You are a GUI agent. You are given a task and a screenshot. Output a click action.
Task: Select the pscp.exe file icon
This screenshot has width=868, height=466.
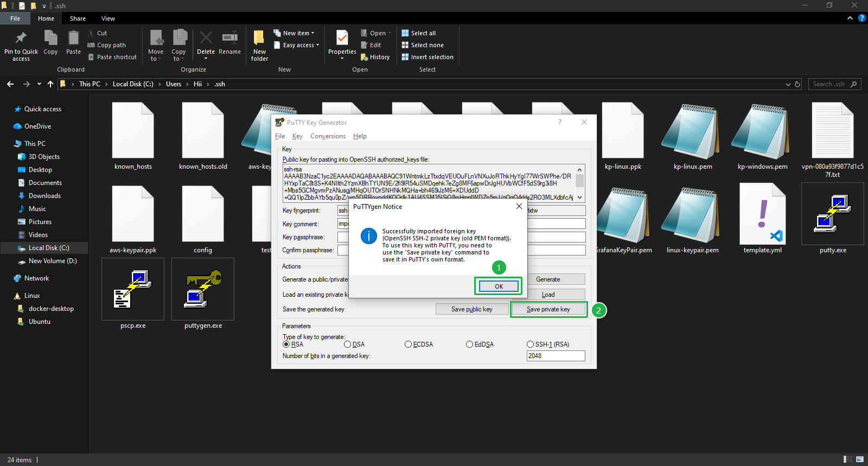click(133, 289)
